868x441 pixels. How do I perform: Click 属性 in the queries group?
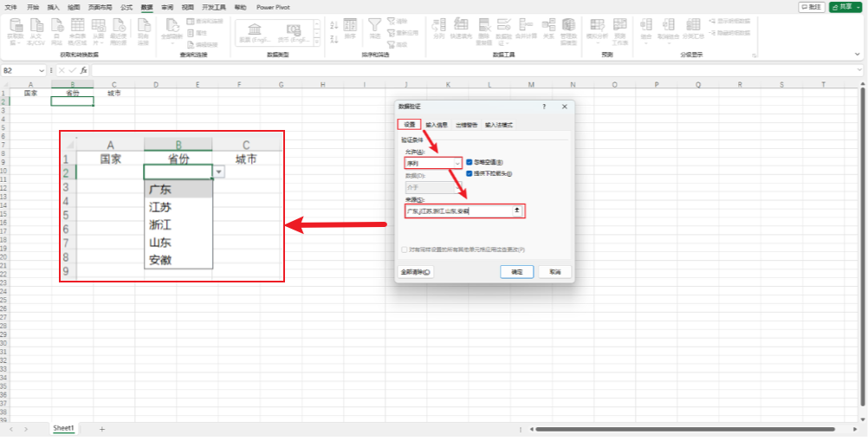tap(197, 33)
